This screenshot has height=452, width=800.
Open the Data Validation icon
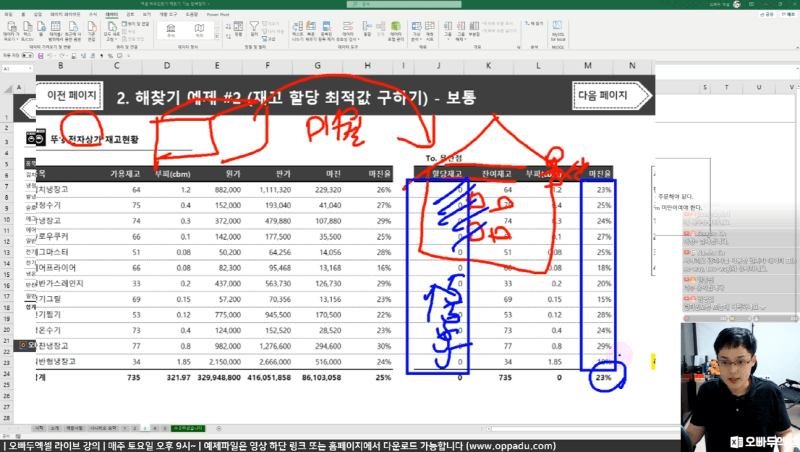tap(347, 31)
